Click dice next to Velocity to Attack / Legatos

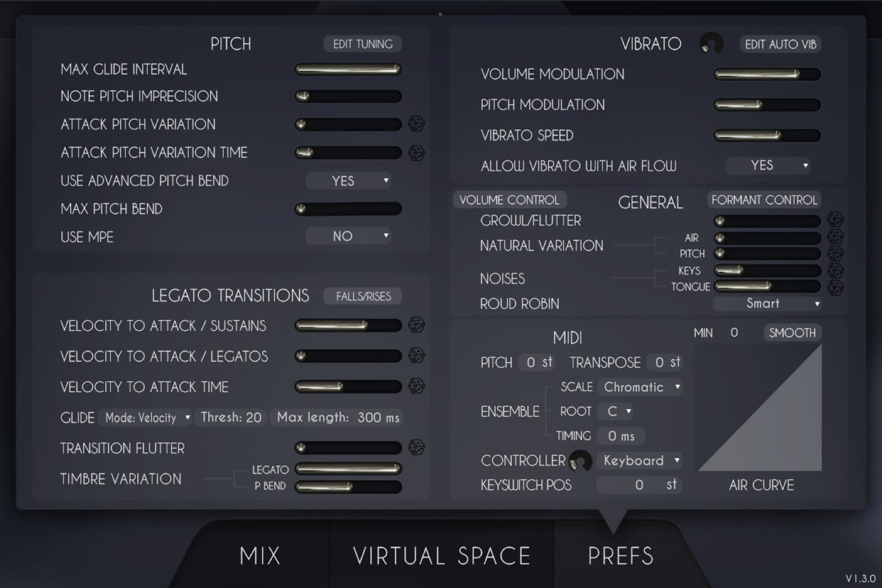[x=417, y=356]
